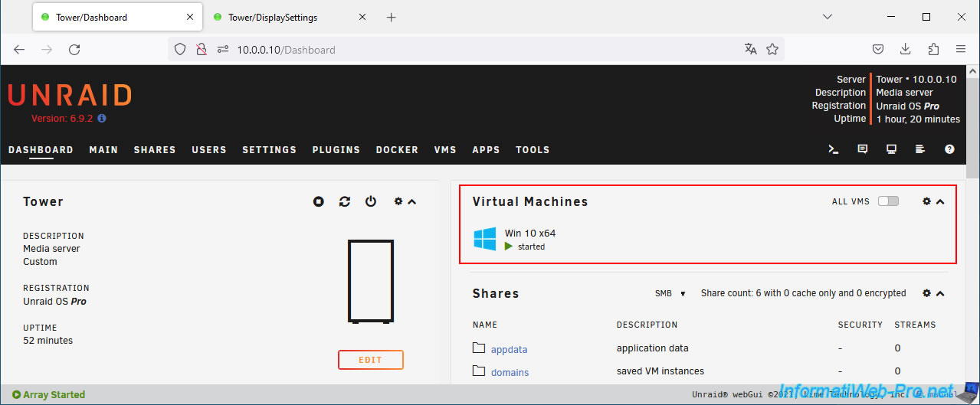This screenshot has height=405, width=980.
Task: Collapse the Virtual Machines panel
Action: click(940, 201)
